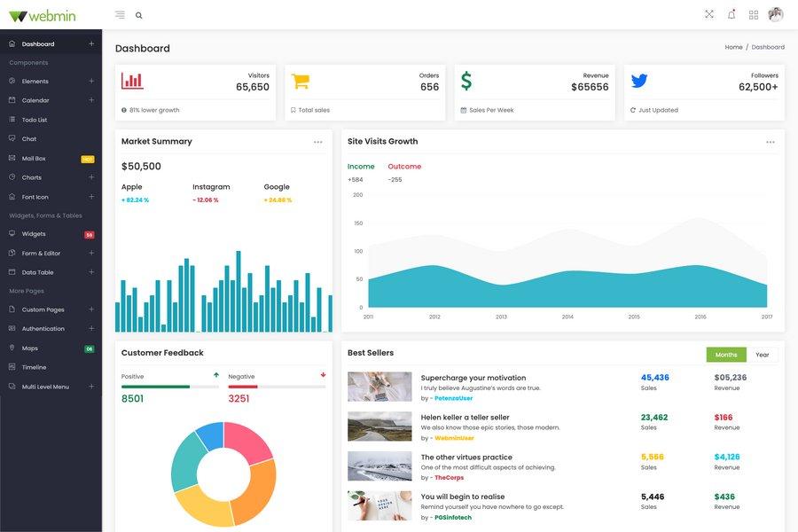The width and height of the screenshot is (798, 532).
Task: Open the top bar search icon
Action: [x=137, y=13]
